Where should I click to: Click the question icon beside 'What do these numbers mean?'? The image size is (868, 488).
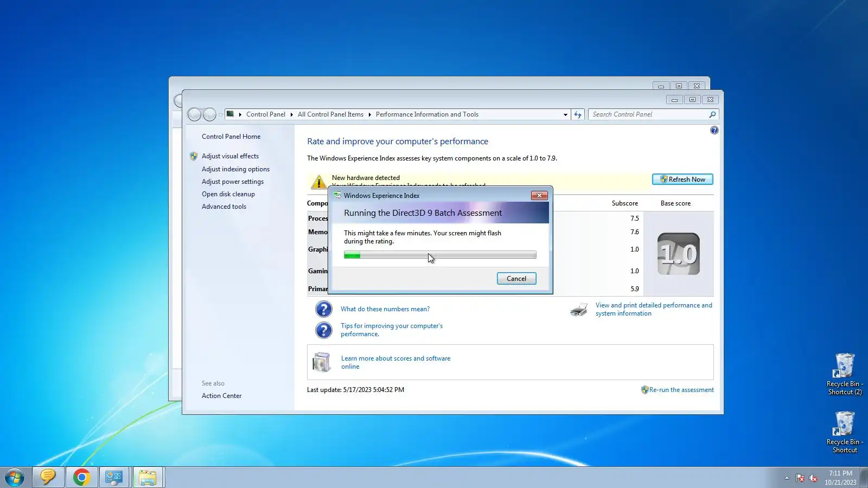[324, 309]
